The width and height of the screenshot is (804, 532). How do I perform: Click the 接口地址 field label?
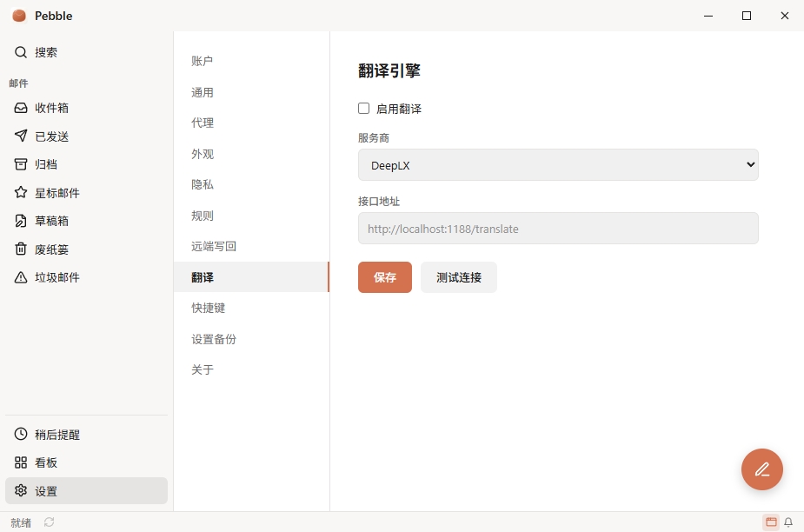click(x=379, y=201)
